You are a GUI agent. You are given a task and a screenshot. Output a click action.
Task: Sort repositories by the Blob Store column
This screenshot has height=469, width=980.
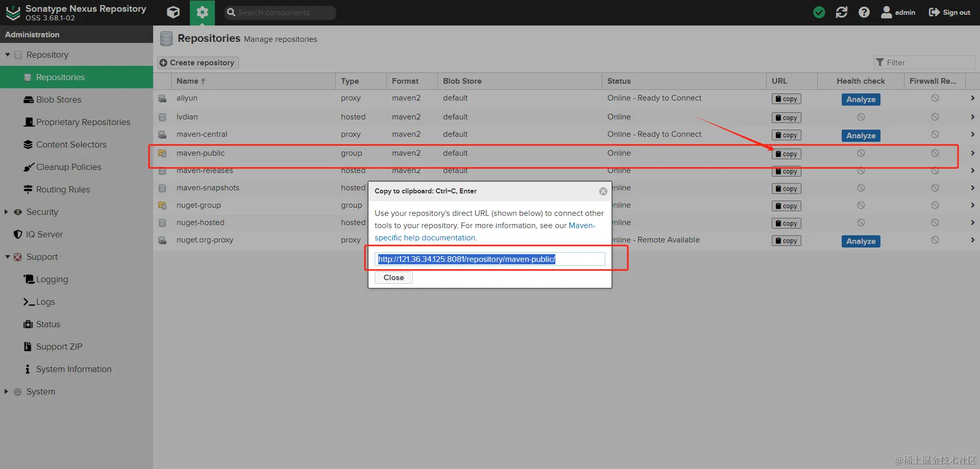click(x=520, y=81)
